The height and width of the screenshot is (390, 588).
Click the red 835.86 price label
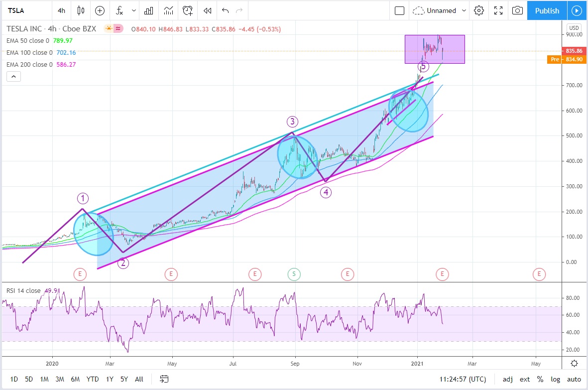coord(574,51)
